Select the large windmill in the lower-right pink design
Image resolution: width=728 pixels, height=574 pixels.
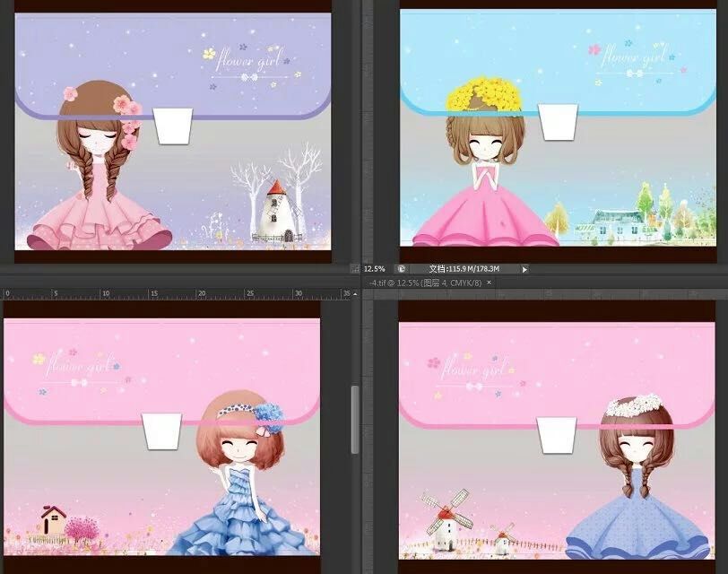pos(445,514)
